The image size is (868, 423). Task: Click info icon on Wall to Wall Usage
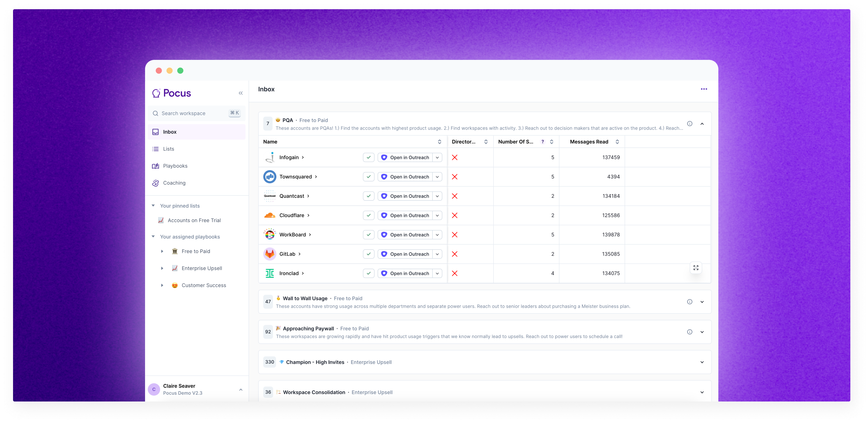(689, 302)
